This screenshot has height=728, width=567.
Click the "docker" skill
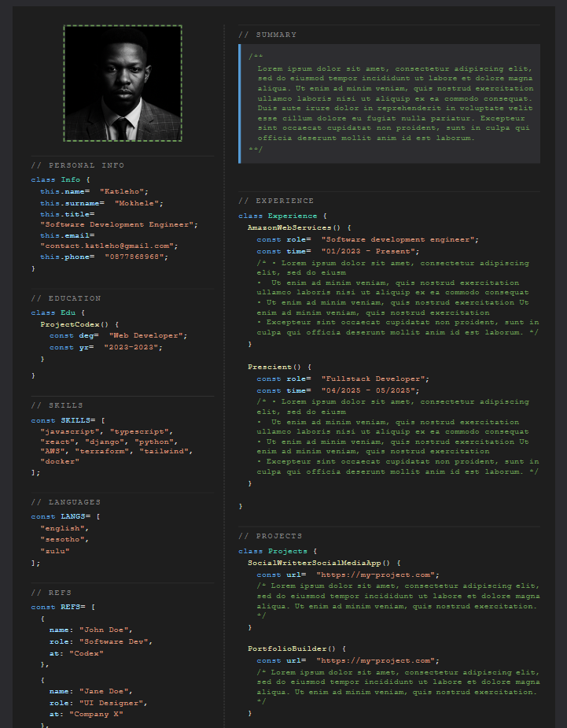pos(60,461)
